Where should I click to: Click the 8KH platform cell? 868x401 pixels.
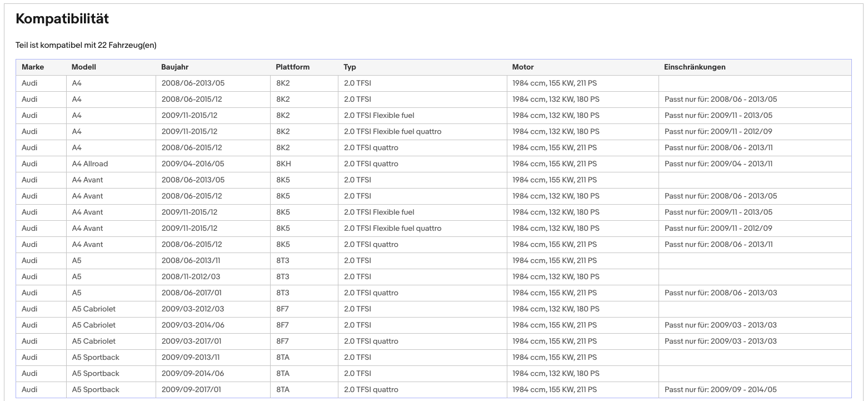click(x=283, y=164)
